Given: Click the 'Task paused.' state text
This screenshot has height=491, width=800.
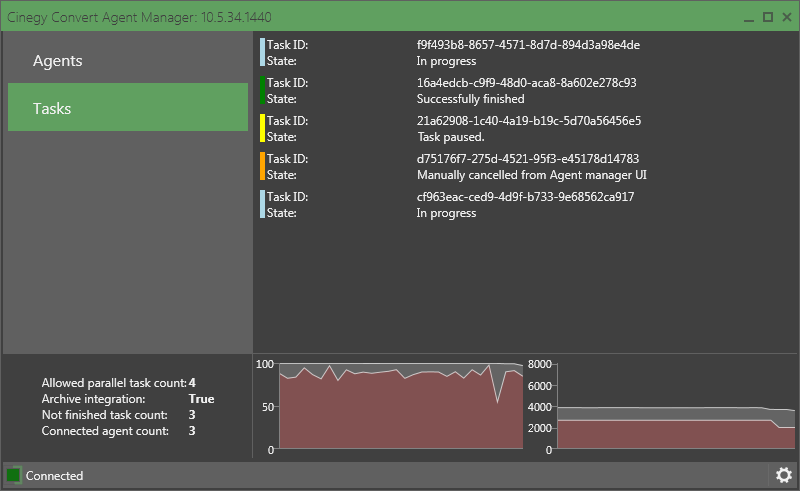Looking at the screenshot, I should coord(451,137).
